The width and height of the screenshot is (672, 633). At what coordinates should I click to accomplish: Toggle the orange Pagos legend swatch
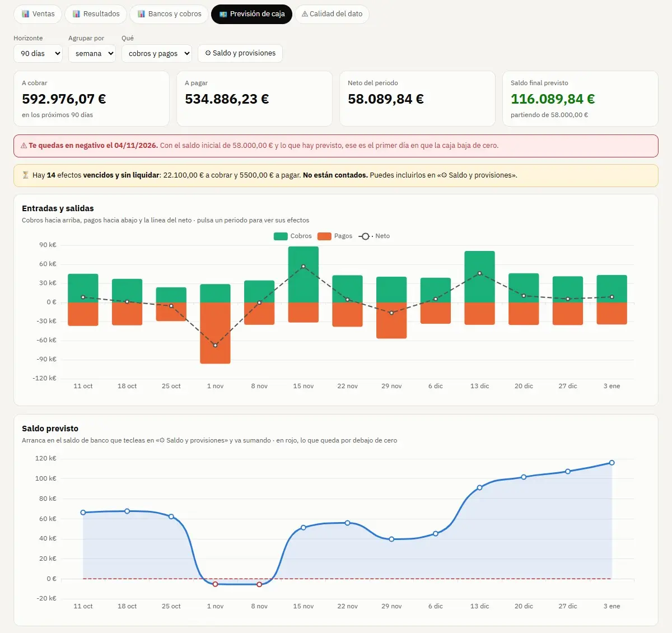pos(324,236)
